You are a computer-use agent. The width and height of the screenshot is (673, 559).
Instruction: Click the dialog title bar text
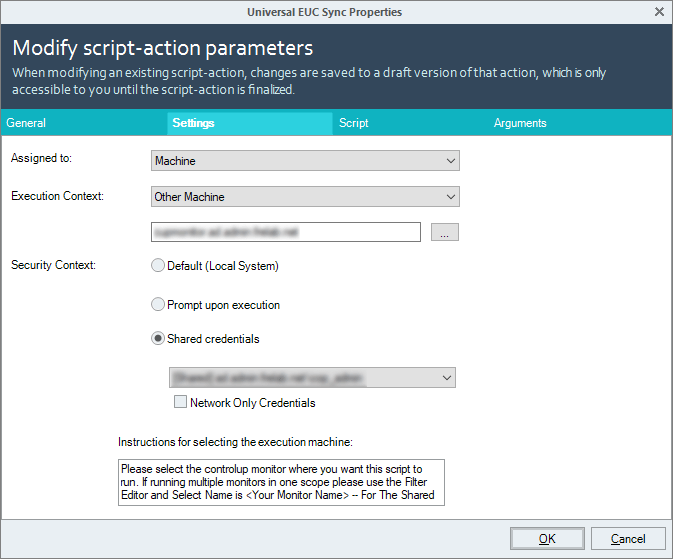click(x=324, y=12)
